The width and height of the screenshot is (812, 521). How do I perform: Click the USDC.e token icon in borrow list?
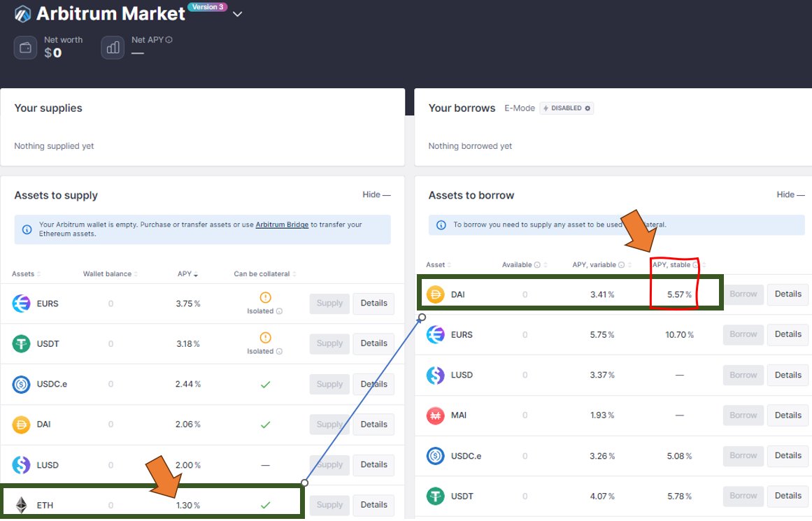click(x=436, y=456)
